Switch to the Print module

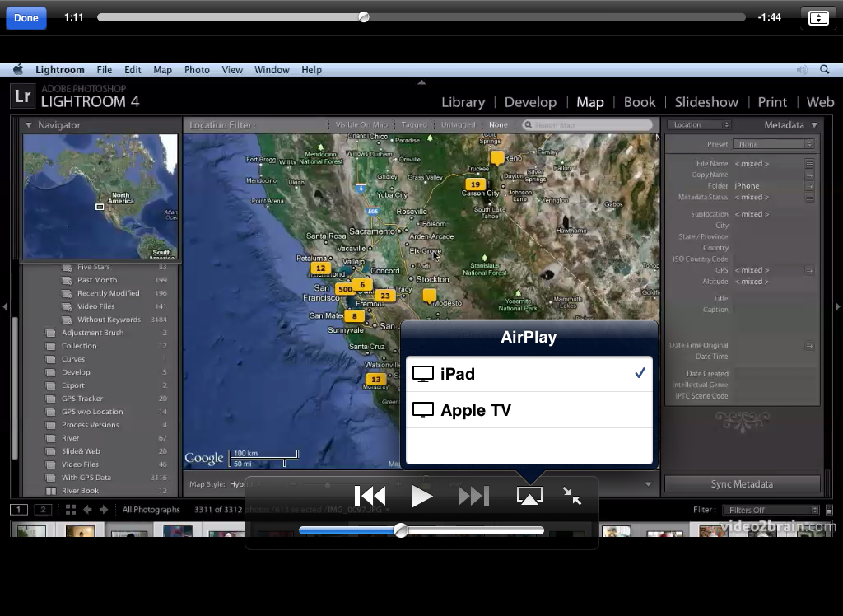pos(772,102)
